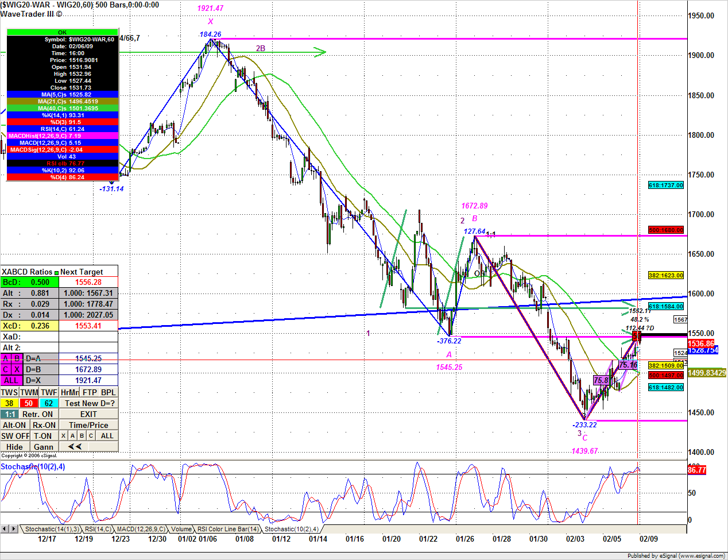This screenshot has height=560, width=728.
Task: Toggle the Rx-ON button
Action: 44,425
